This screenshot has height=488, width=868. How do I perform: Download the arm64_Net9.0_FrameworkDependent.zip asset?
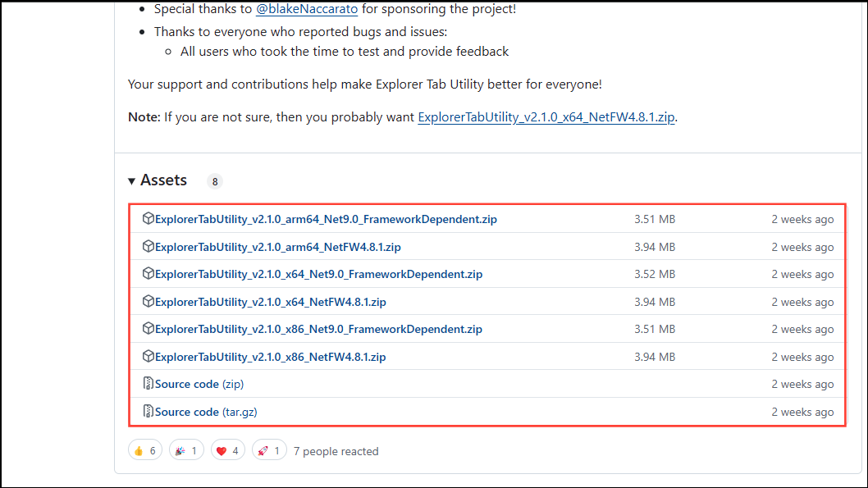click(x=324, y=219)
